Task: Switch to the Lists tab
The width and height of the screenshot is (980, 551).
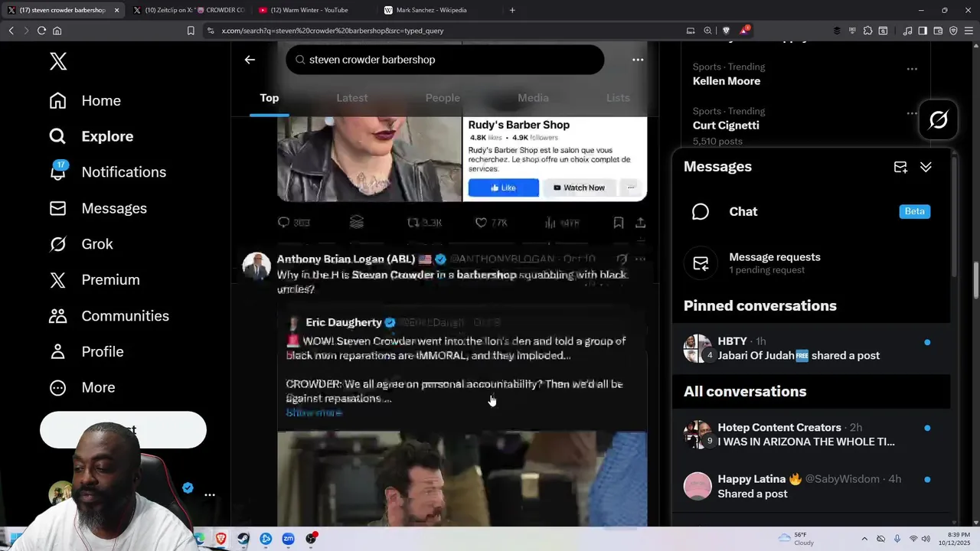Action: coord(618,98)
